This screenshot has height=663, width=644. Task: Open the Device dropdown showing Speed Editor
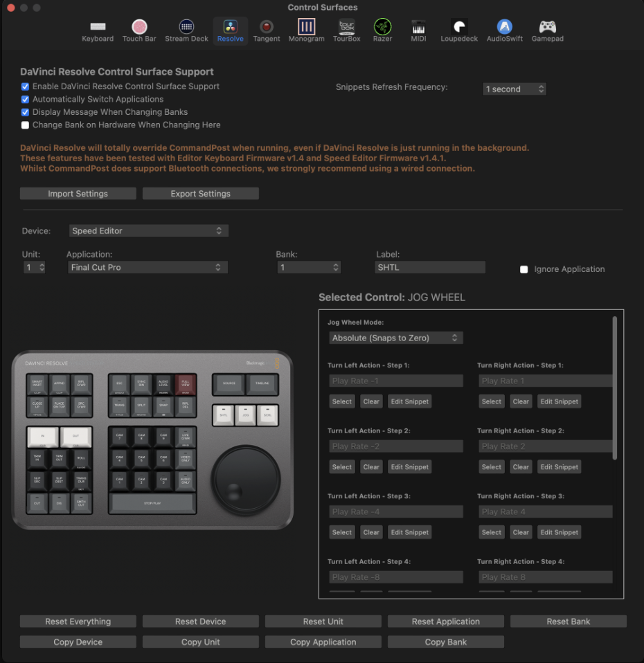[x=148, y=230]
